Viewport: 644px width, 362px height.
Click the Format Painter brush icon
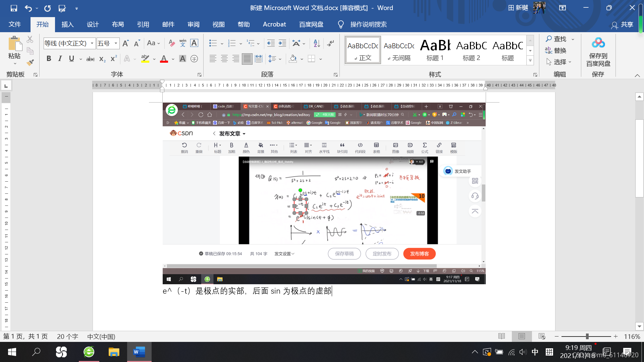tap(30, 62)
